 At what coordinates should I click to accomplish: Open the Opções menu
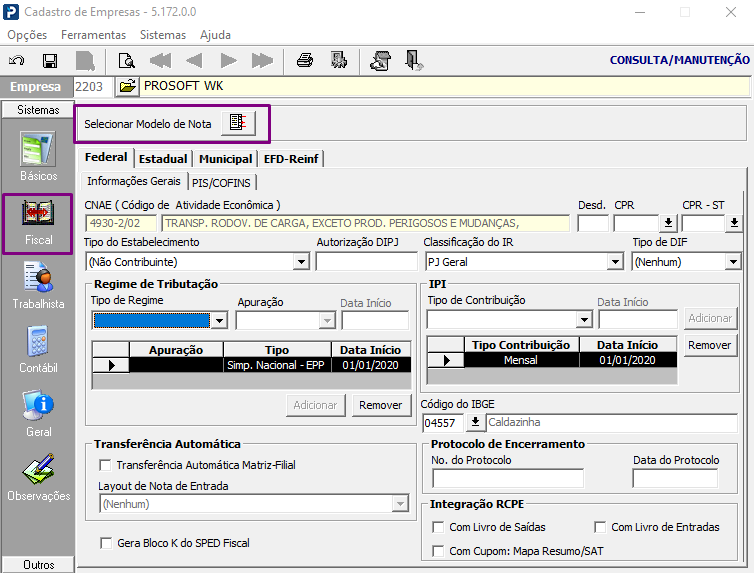[27, 35]
